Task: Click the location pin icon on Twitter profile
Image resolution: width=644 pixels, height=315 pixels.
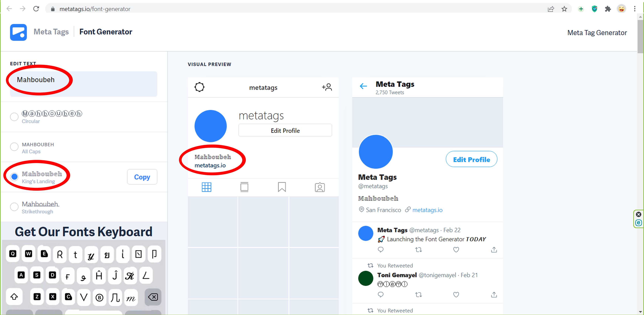Action: tap(361, 210)
